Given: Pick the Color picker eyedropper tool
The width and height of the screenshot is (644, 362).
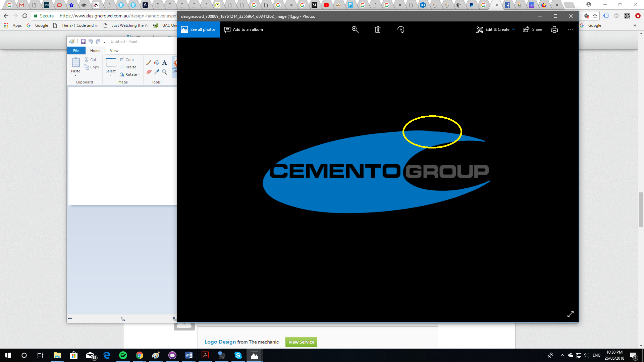Looking at the screenshot, I should pyautogui.click(x=157, y=72).
